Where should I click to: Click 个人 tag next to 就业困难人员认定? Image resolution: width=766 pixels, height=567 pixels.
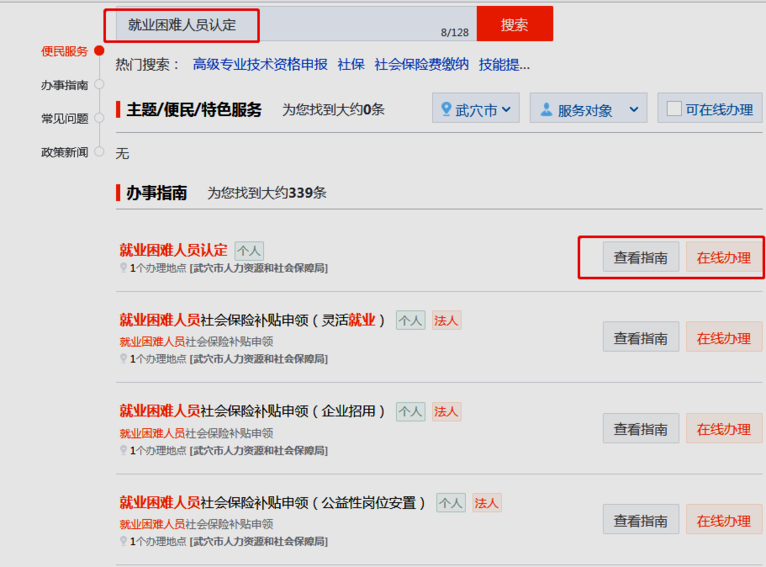(x=249, y=251)
